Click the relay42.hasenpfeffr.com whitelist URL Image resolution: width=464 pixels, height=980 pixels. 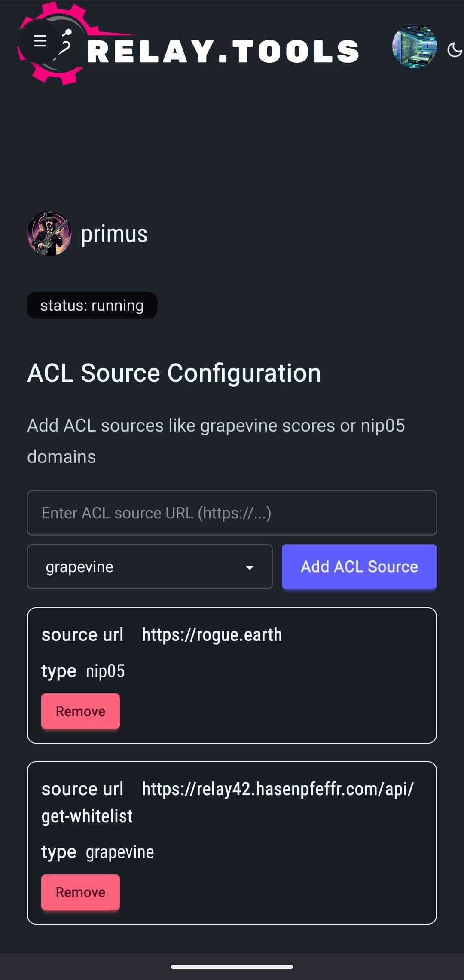tap(228, 802)
